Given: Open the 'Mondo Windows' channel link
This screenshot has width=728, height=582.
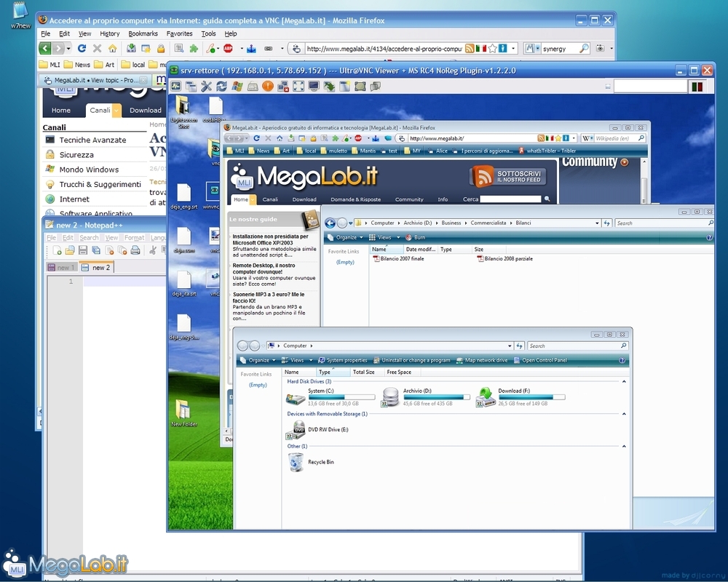Looking at the screenshot, I should coord(89,170).
